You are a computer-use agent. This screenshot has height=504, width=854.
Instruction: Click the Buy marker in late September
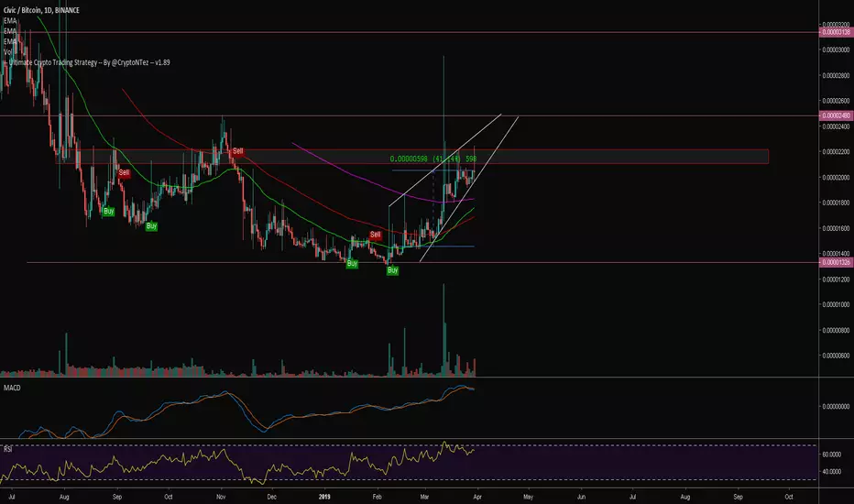tap(151, 226)
